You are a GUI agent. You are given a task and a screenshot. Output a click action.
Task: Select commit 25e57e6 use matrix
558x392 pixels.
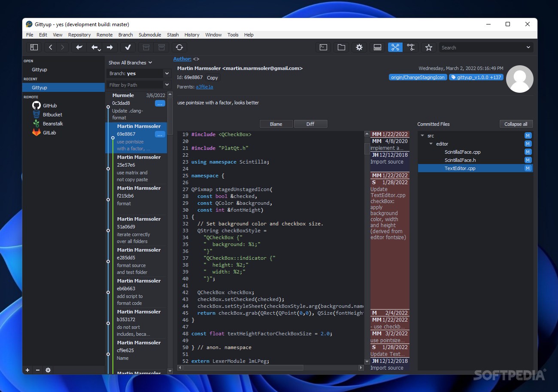click(x=136, y=169)
